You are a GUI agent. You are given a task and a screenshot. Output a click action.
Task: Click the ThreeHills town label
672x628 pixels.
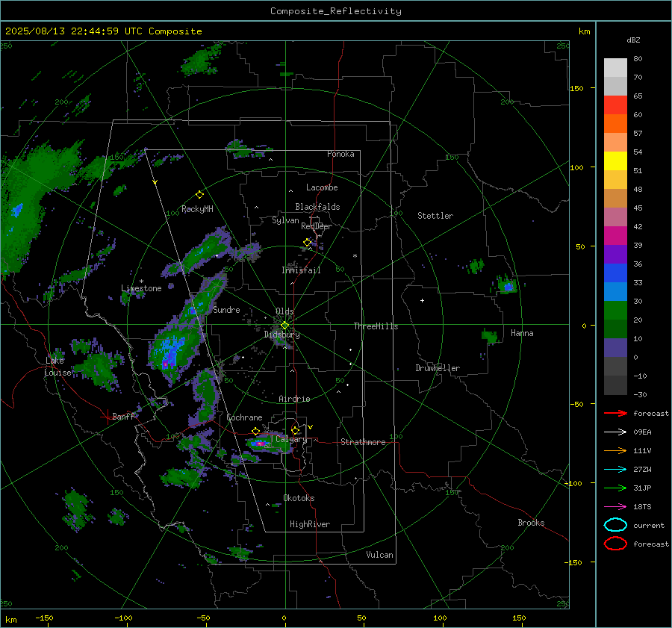376,326
